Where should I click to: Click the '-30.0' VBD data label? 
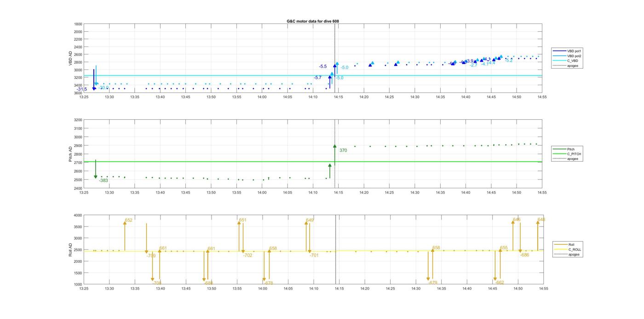pyautogui.click(x=103, y=87)
